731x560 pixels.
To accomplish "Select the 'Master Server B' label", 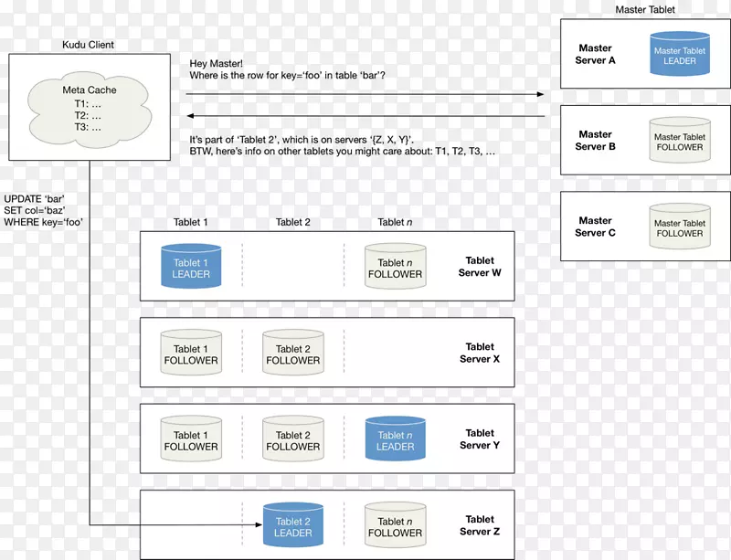I will [x=596, y=141].
